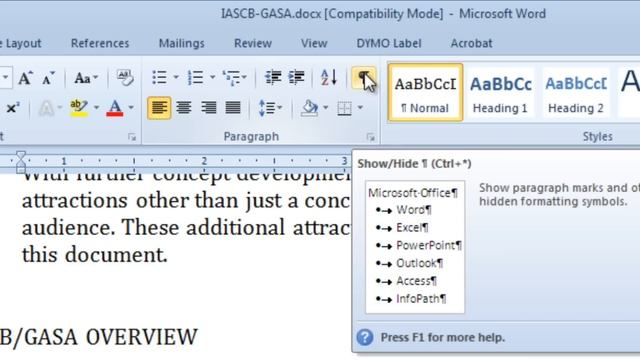This screenshot has height=360, width=640.
Task: Apply the yellow text highlight color
Action: [x=78, y=109]
